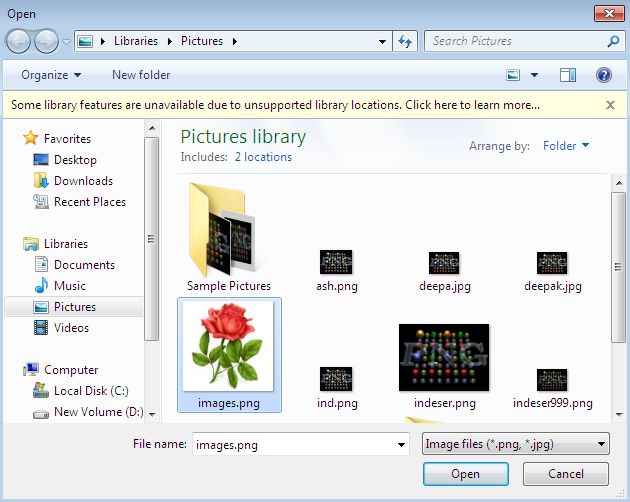630x502 pixels.
Task: Click the file list scroll up arrow
Action: coord(618,183)
